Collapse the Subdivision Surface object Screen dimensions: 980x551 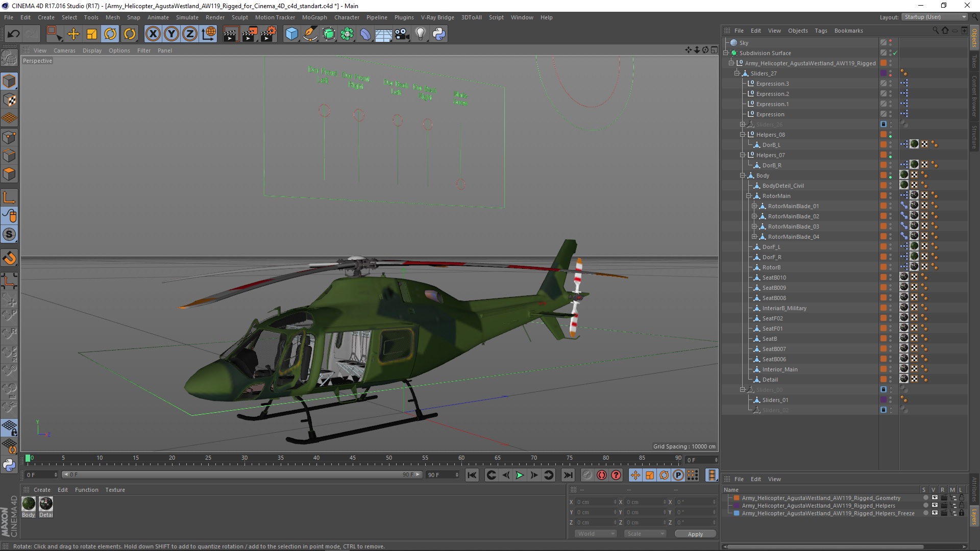coord(726,53)
